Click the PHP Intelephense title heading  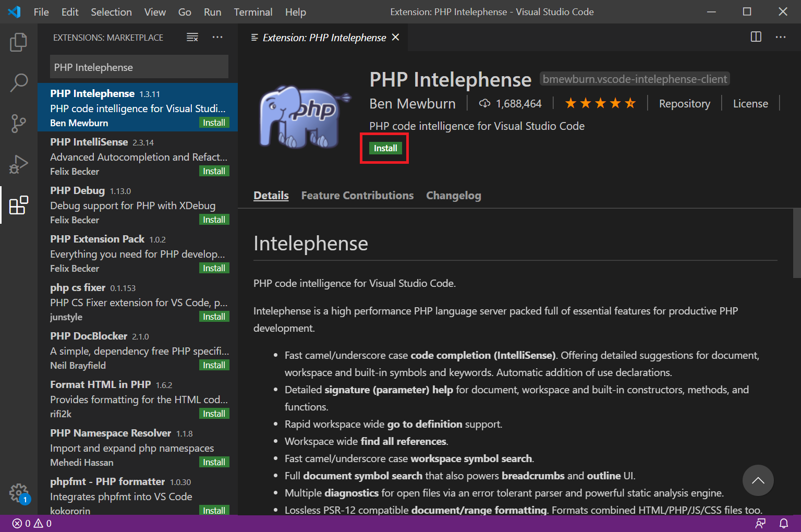[451, 79]
